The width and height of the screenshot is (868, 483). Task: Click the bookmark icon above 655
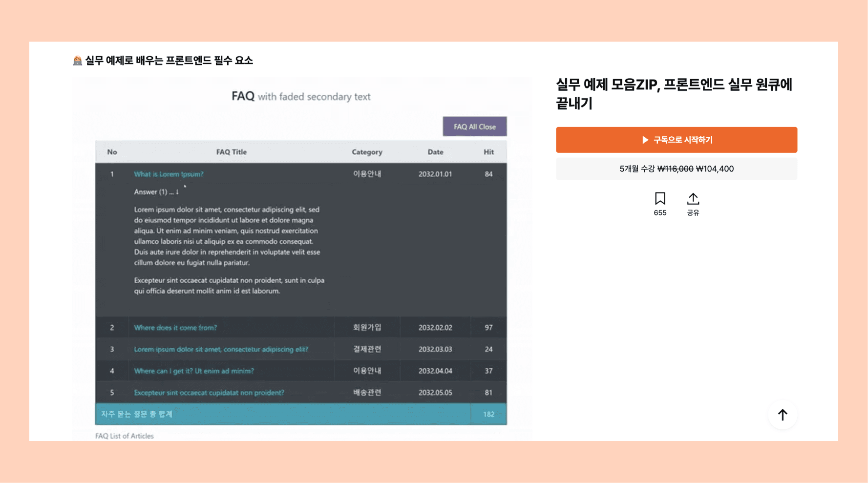660,198
